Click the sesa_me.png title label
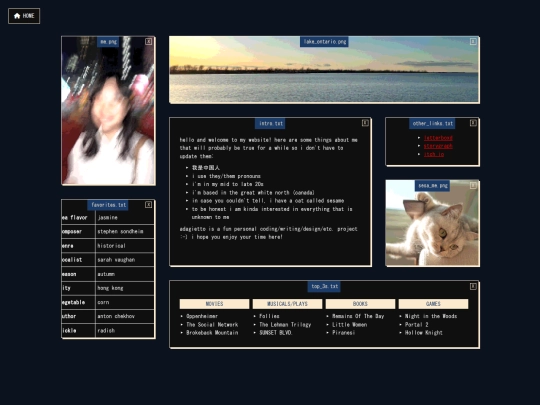Screen dimensions: 540x405 pyautogui.click(x=433, y=186)
